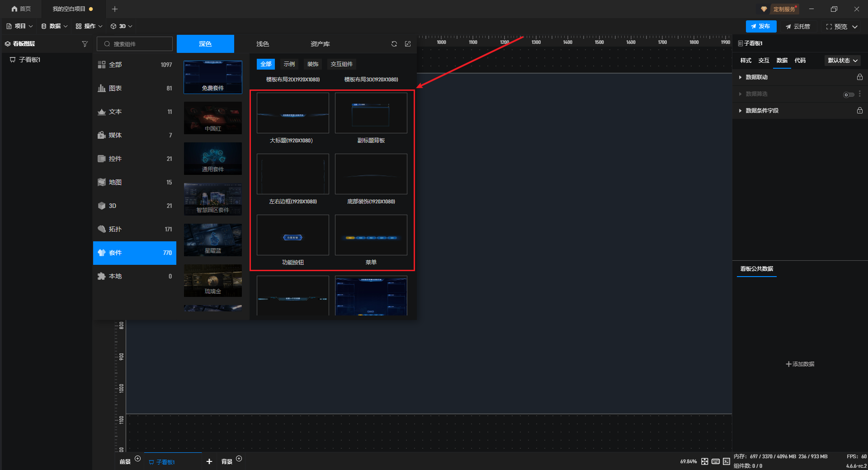This screenshot has height=470, width=868.
Task: Choose the 琉璃金 kit thumbnail
Action: pyautogui.click(x=213, y=281)
